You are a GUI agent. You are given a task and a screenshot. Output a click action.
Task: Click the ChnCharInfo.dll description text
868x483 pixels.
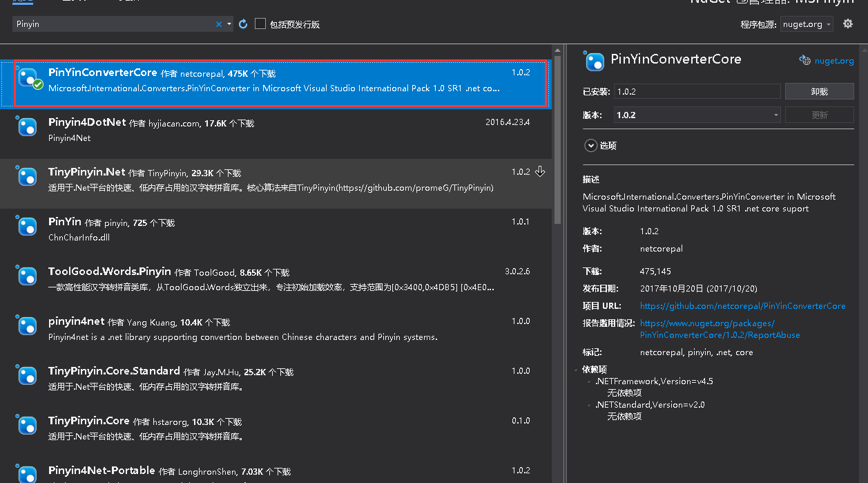click(79, 238)
